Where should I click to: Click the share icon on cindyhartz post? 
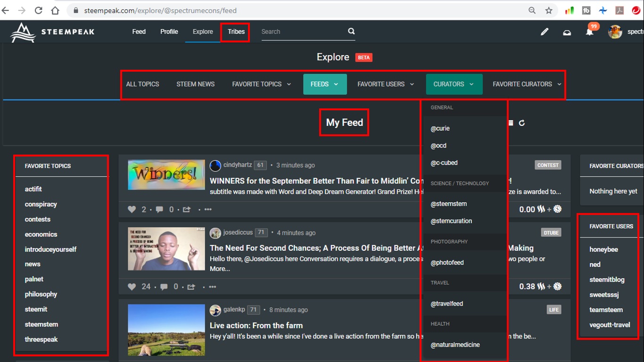point(187,209)
